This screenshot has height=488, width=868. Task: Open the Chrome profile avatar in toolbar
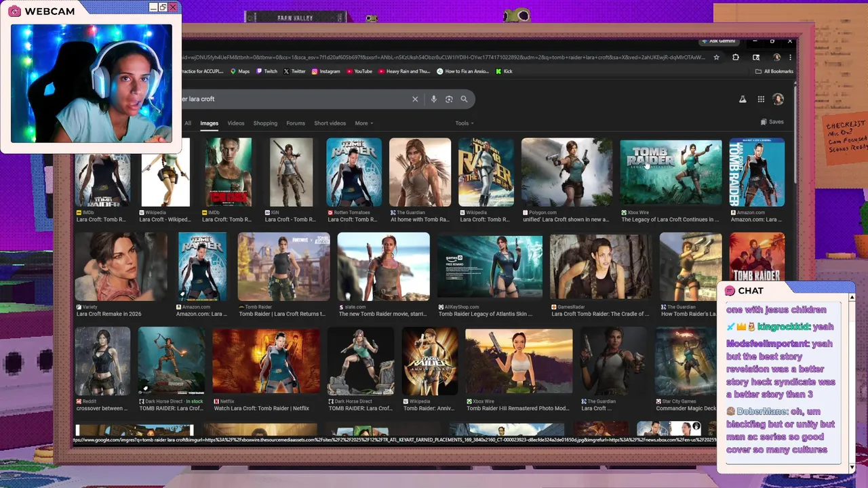777,58
